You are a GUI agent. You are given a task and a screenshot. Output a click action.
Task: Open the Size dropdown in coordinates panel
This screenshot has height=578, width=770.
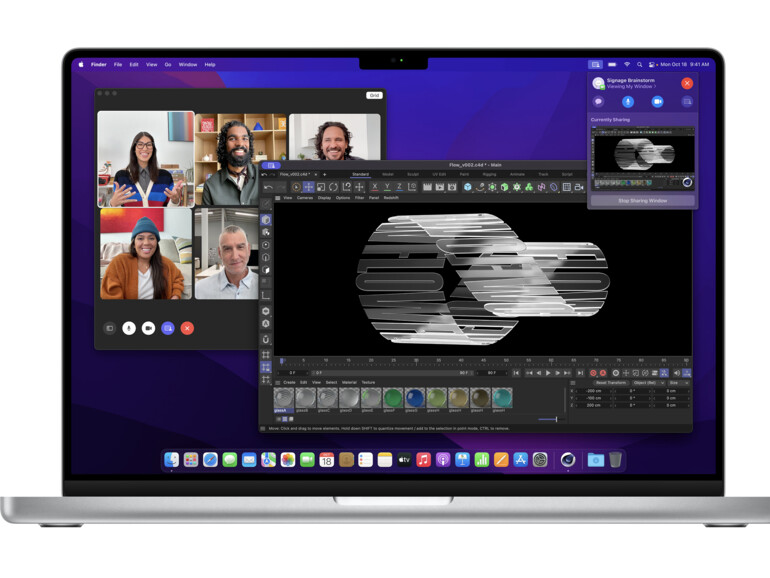(679, 383)
